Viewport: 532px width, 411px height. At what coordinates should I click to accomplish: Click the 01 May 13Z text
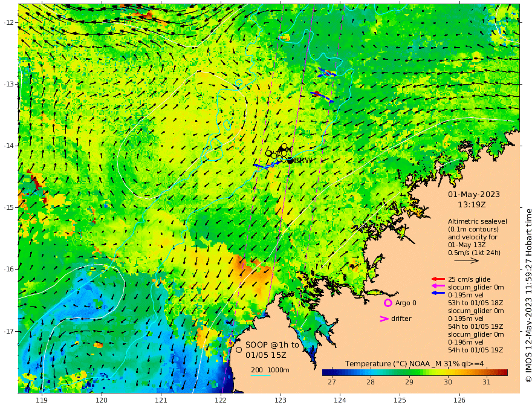coord(467,245)
